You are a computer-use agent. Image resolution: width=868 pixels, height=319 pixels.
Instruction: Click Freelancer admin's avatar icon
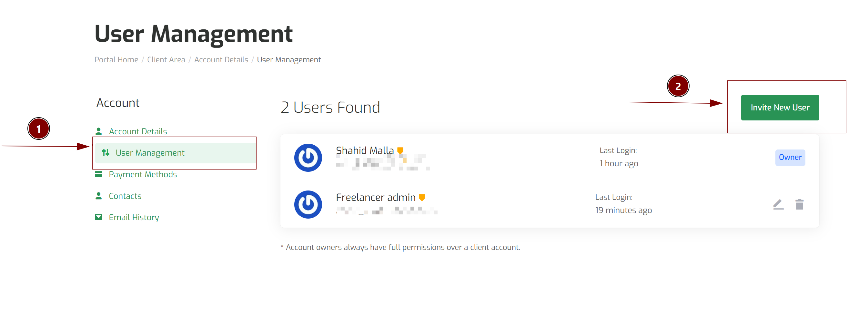click(308, 204)
